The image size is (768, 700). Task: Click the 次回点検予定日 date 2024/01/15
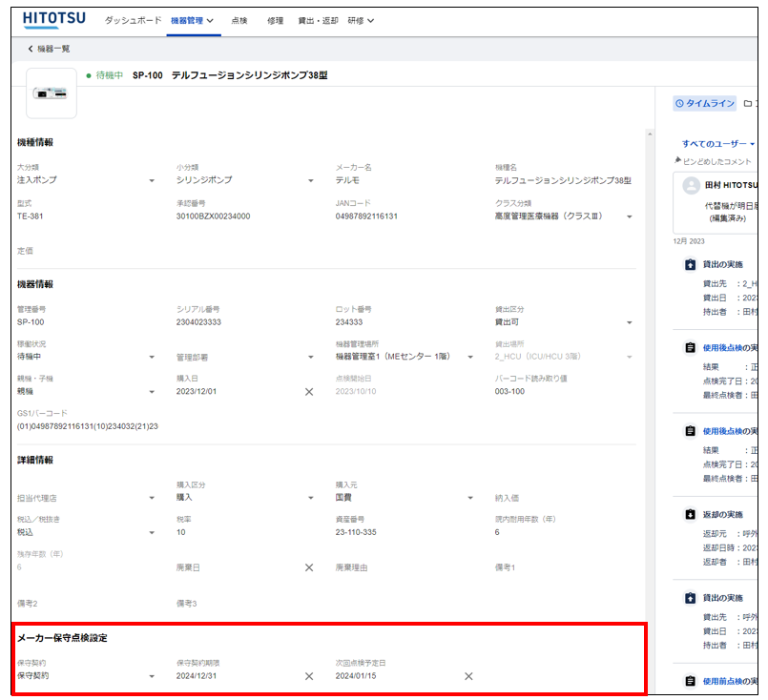click(x=398, y=676)
